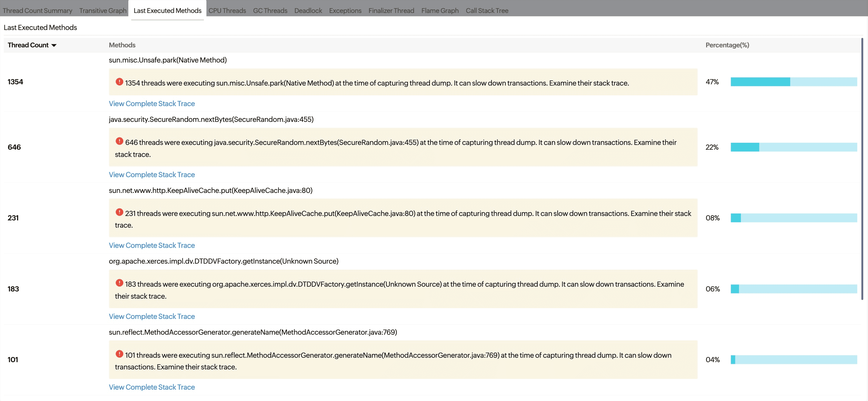Open the Call Stack Tree tab
868x401 pixels.
pyautogui.click(x=487, y=10)
